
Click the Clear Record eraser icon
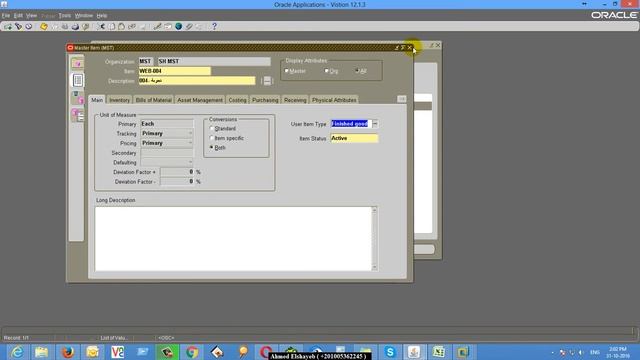click(x=131, y=27)
